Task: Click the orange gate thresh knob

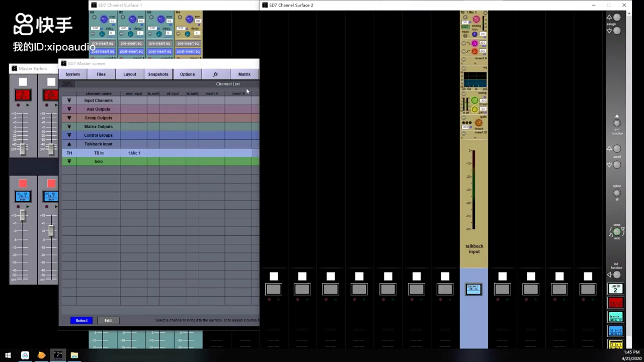Action: coord(478,123)
